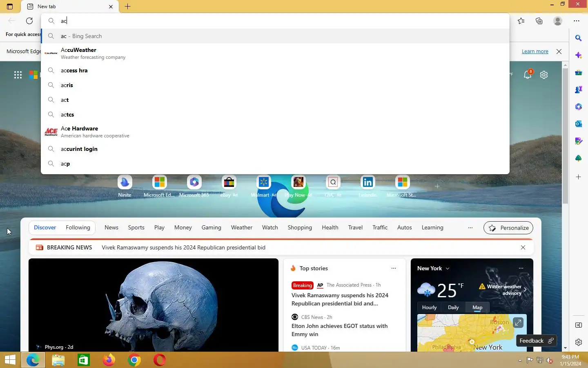Show more feed categories ellipsis
The width and height of the screenshot is (588, 368).
click(x=470, y=228)
